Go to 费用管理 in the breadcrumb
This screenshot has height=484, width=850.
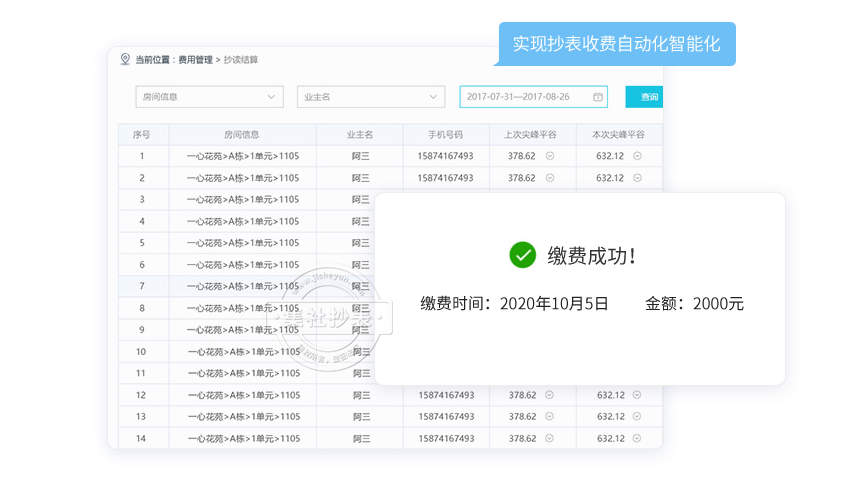(195, 60)
